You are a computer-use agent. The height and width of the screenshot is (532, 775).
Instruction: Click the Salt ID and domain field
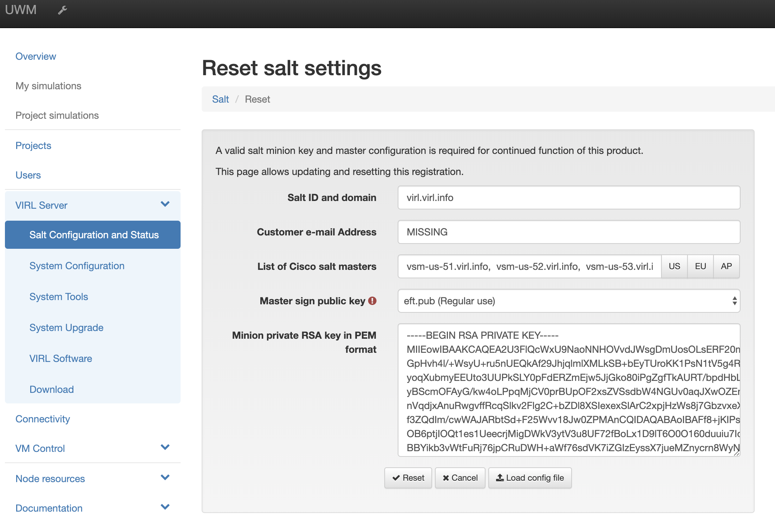coord(568,197)
